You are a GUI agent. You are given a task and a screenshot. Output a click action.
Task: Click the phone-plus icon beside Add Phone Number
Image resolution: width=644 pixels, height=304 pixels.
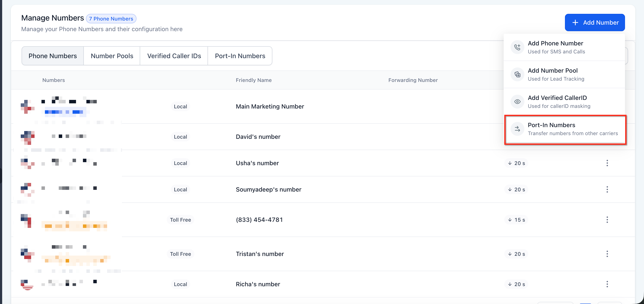coord(517,47)
